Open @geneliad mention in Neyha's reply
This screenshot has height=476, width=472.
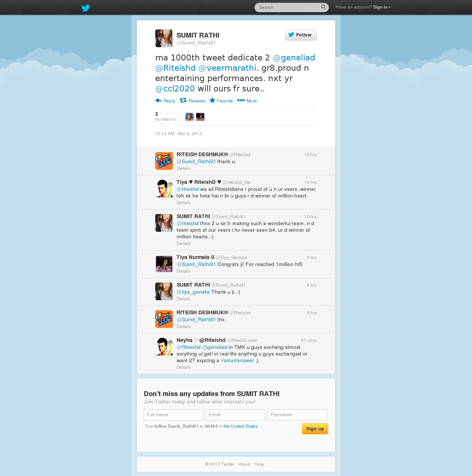(215, 347)
